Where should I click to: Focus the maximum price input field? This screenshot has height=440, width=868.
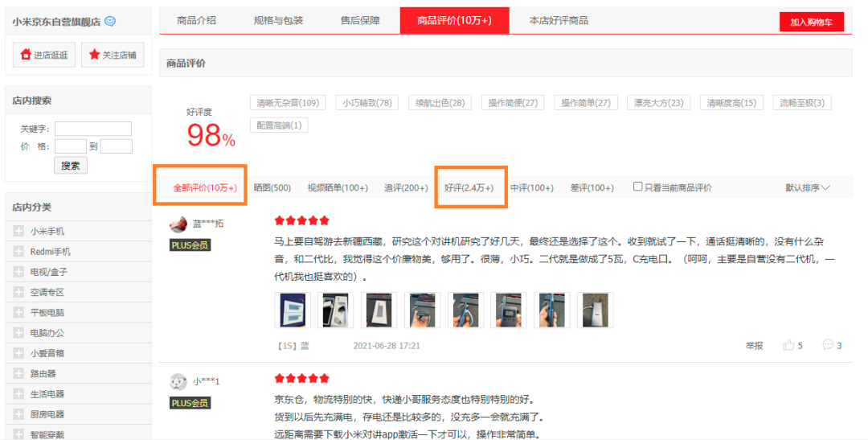pos(117,146)
